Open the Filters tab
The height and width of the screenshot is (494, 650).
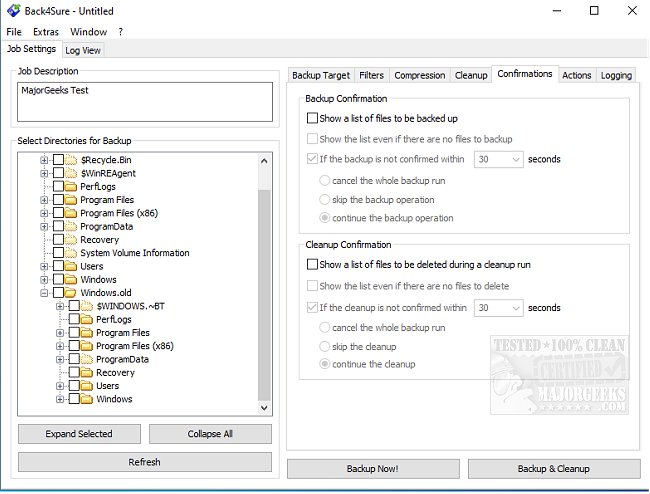pos(371,75)
